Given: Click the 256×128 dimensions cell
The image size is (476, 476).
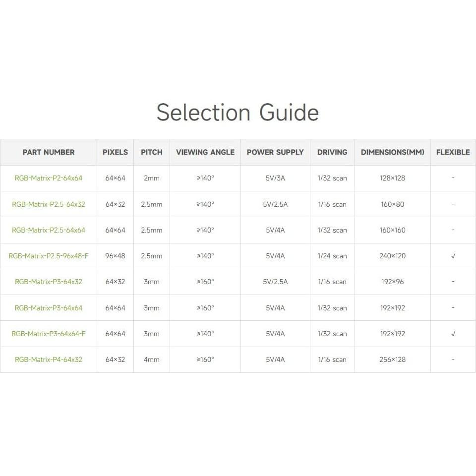Looking at the screenshot, I should (393, 359).
